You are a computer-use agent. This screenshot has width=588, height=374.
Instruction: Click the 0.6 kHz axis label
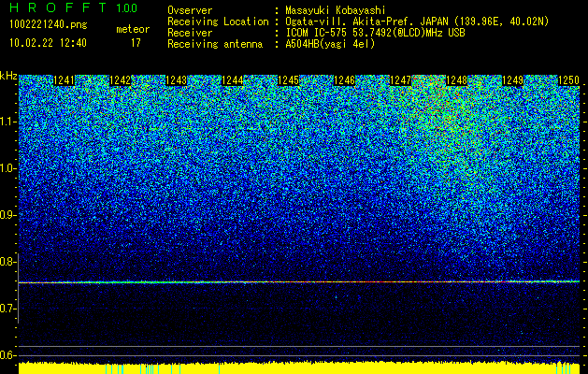(x=7, y=355)
